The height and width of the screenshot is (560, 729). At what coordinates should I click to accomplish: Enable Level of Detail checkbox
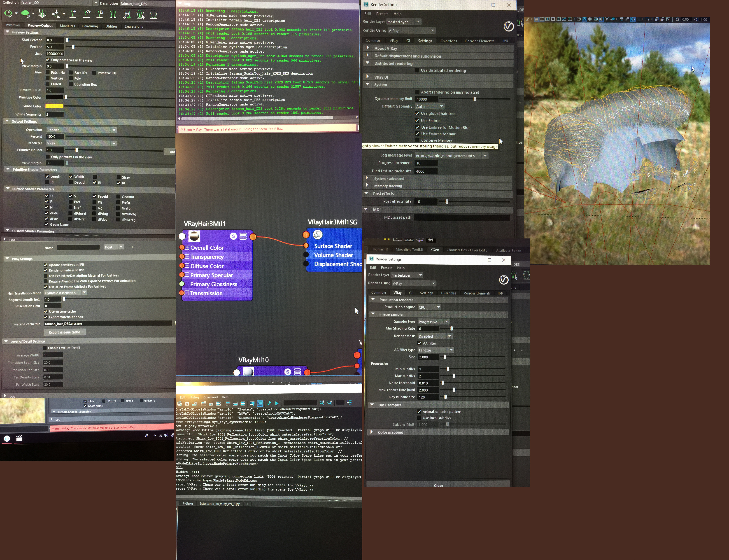(x=45, y=348)
